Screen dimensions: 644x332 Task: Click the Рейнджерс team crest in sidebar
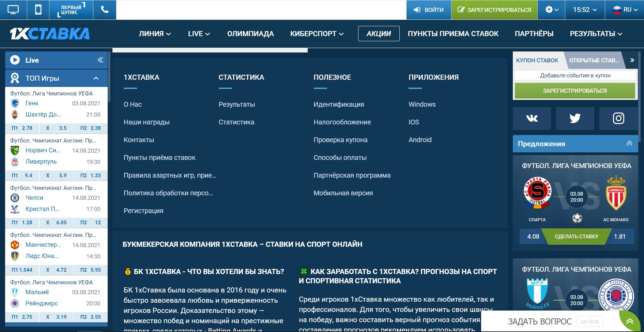click(15, 303)
